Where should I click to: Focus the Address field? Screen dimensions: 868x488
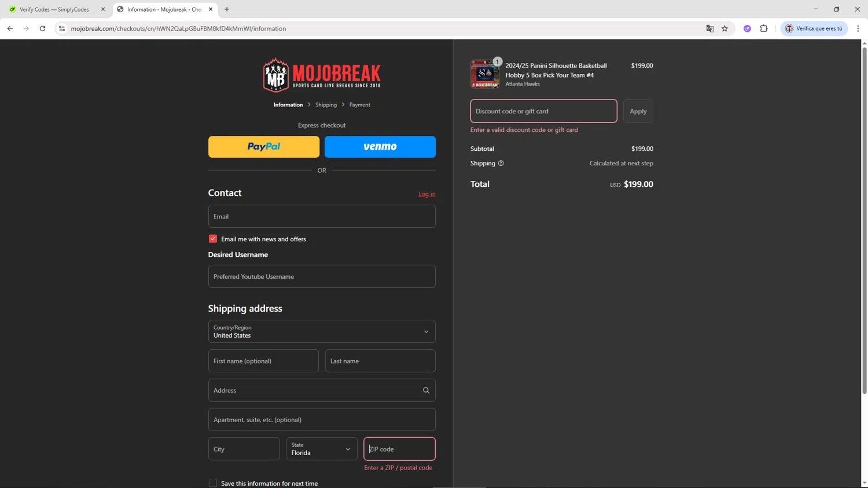pos(322,390)
